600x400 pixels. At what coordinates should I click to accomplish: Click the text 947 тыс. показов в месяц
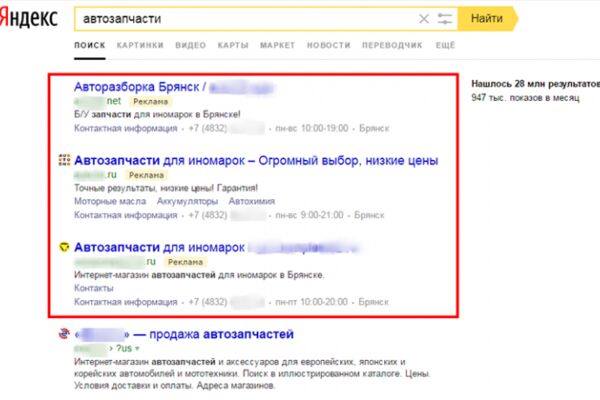point(525,98)
